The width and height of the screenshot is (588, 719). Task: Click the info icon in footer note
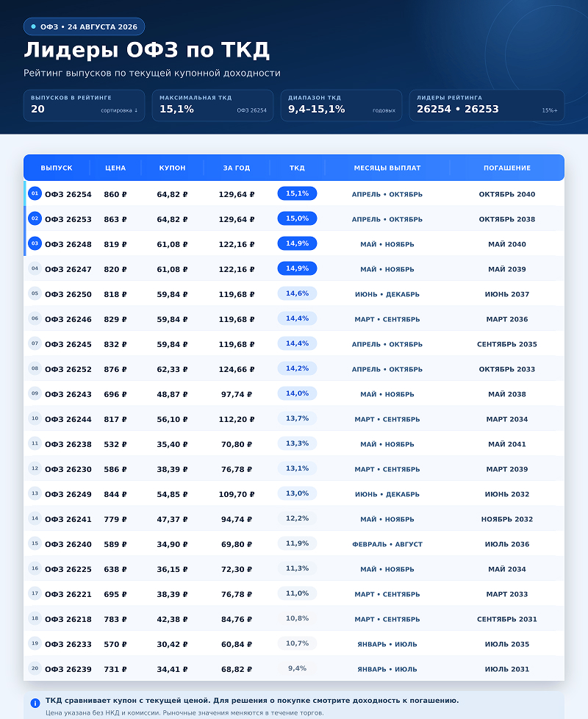(x=35, y=703)
